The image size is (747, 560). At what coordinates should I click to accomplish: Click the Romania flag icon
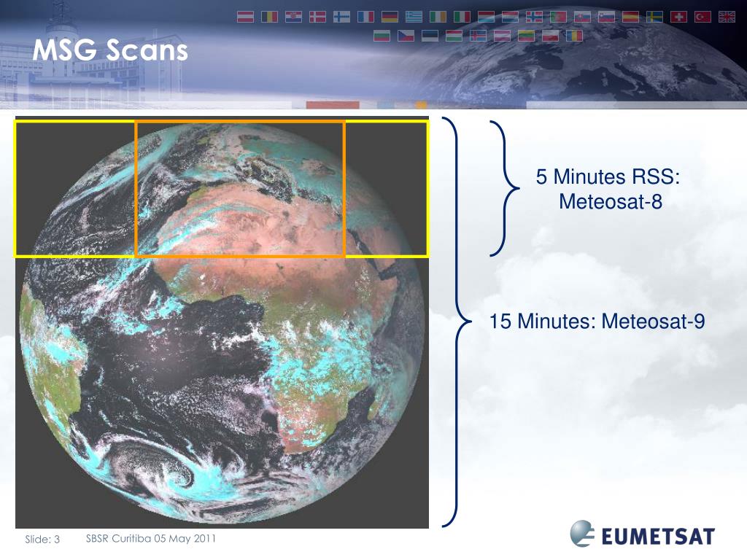tap(574, 36)
